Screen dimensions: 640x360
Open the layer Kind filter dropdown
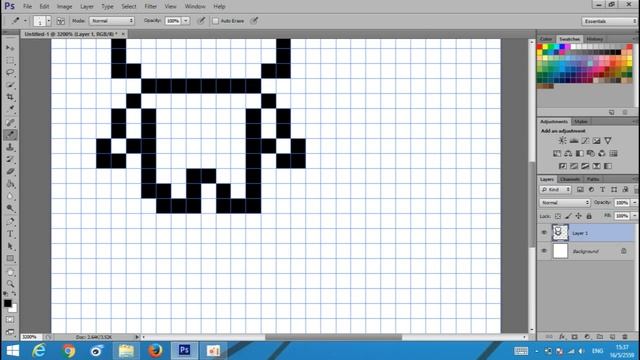[x=556, y=189]
